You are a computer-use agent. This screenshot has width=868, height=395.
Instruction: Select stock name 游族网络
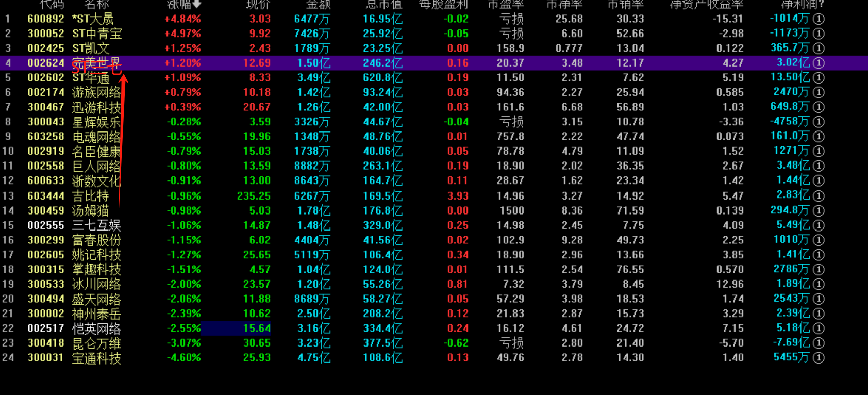(96, 92)
